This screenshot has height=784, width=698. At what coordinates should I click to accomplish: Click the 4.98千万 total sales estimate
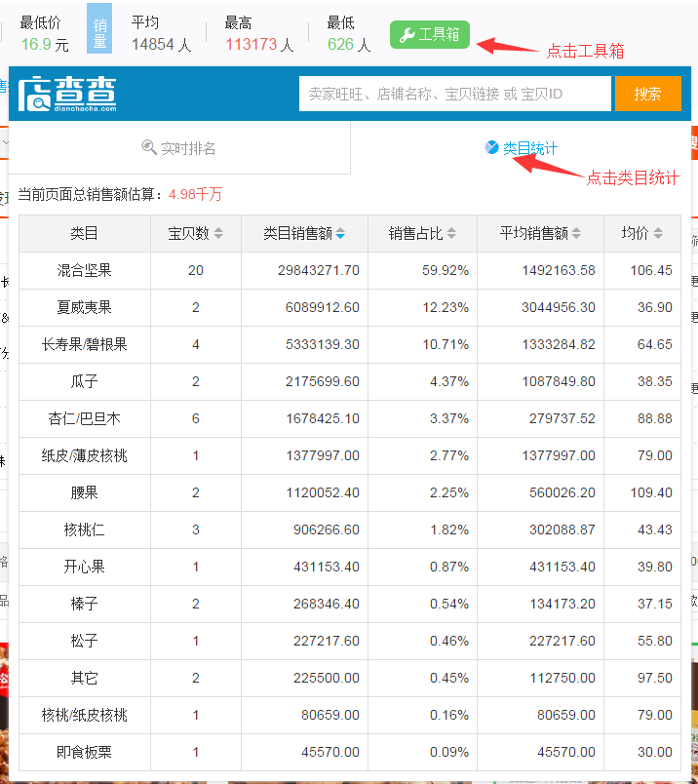click(195, 194)
